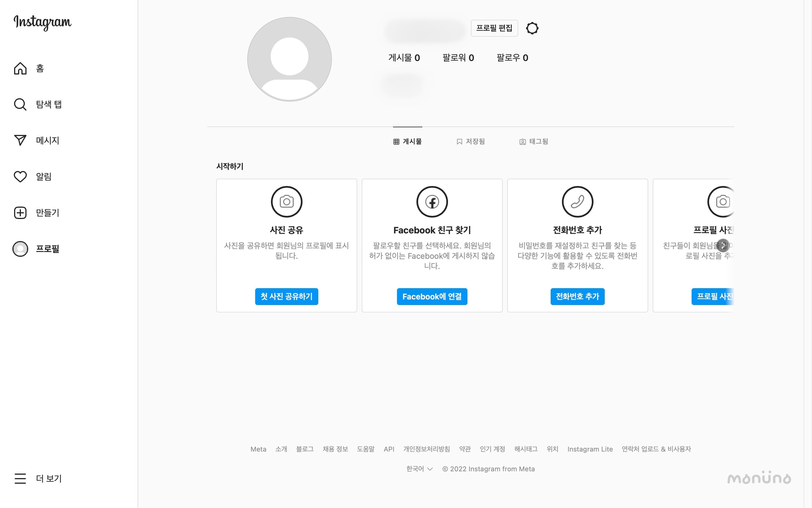Open 팔로우 0 following list
This screenshot has width=812, height=508.
coord(512,58)
